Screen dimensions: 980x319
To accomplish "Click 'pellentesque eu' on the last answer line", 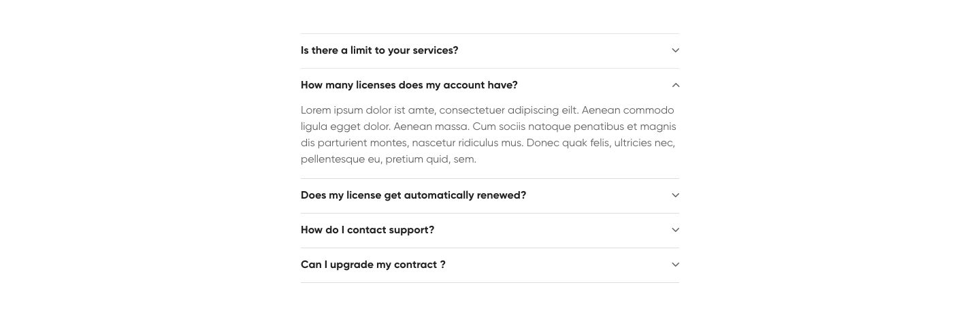I will (x=341, y=159).
